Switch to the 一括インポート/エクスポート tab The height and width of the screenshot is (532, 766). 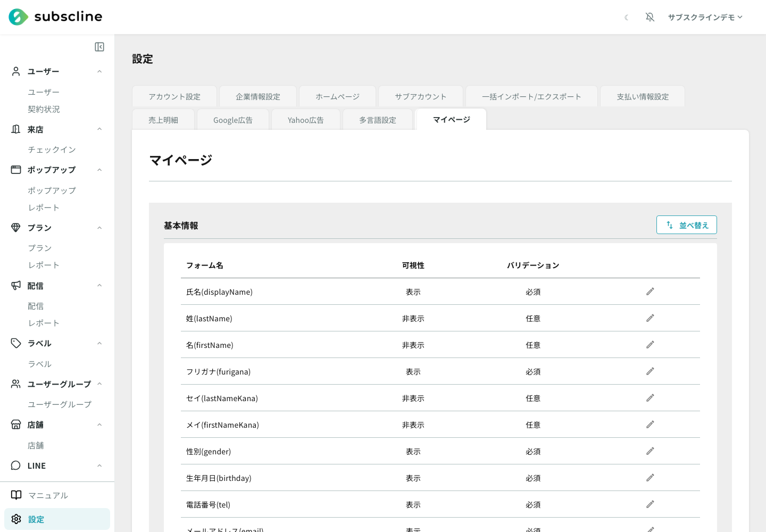(531, 96)
